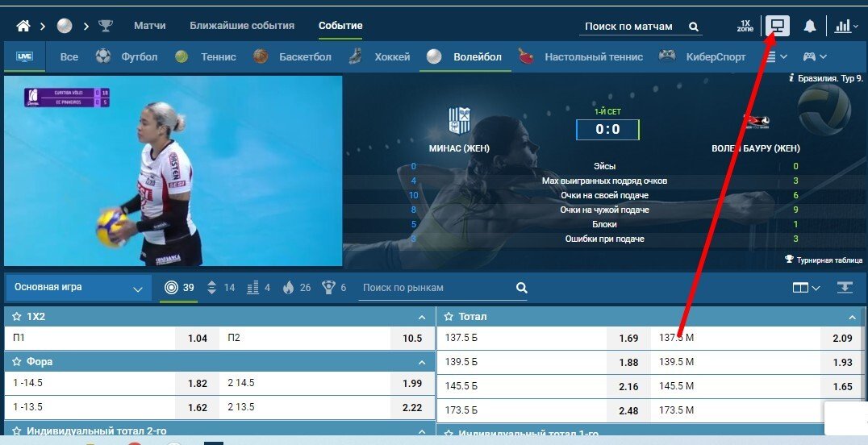This screenshot has width=868, height=445.
Task: Filter markets by flame icon (26)
Action: [289, 288]
